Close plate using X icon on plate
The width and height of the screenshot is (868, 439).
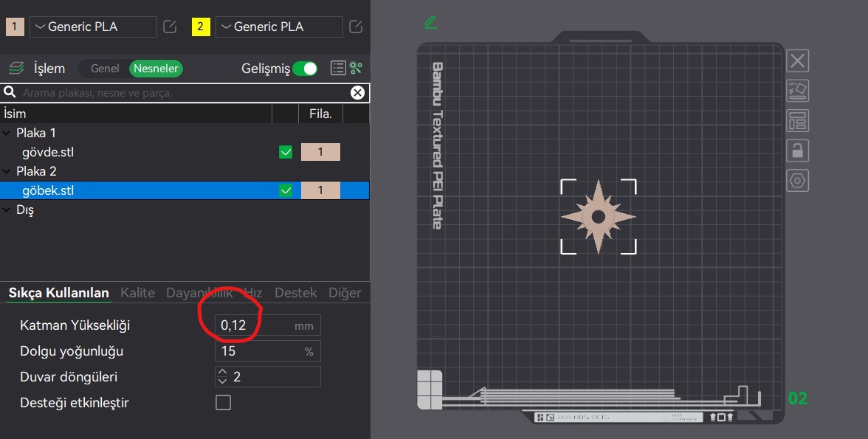tap(797, 61)
